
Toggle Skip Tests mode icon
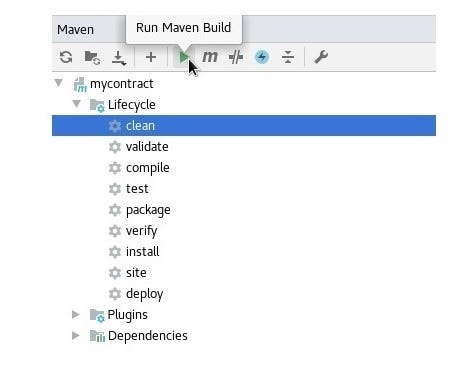[x=236, y=57]
